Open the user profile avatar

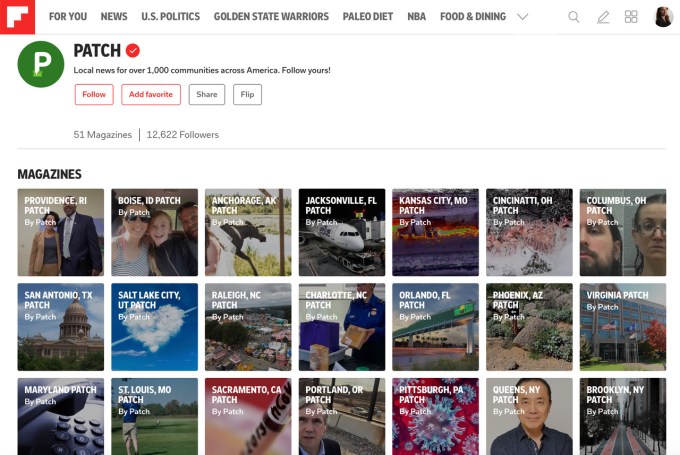pyautogui.click(x=663, y=17)
